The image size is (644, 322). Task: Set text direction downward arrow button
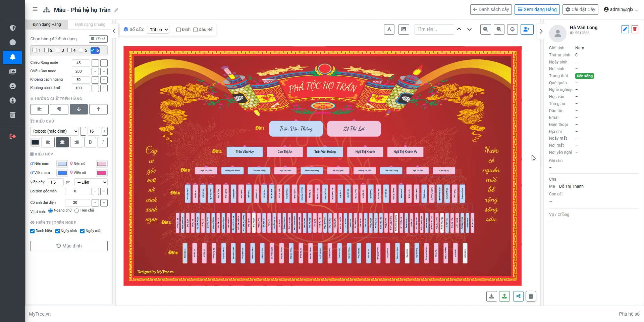click(x=79, y=109)
